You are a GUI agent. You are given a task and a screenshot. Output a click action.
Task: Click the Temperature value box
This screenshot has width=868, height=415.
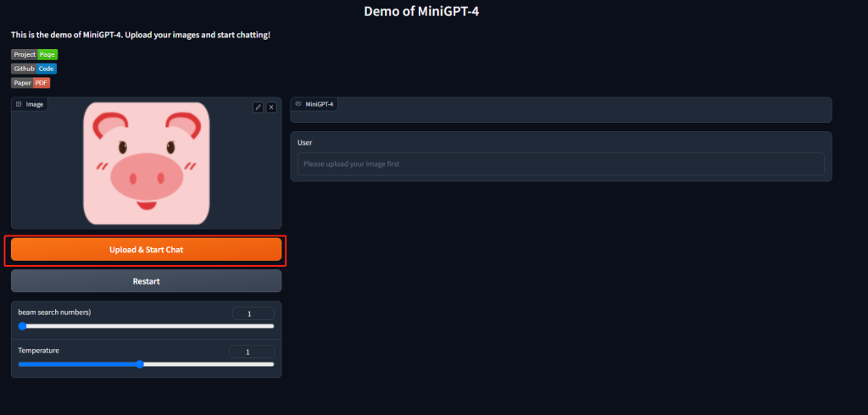(x=251, y=352)
